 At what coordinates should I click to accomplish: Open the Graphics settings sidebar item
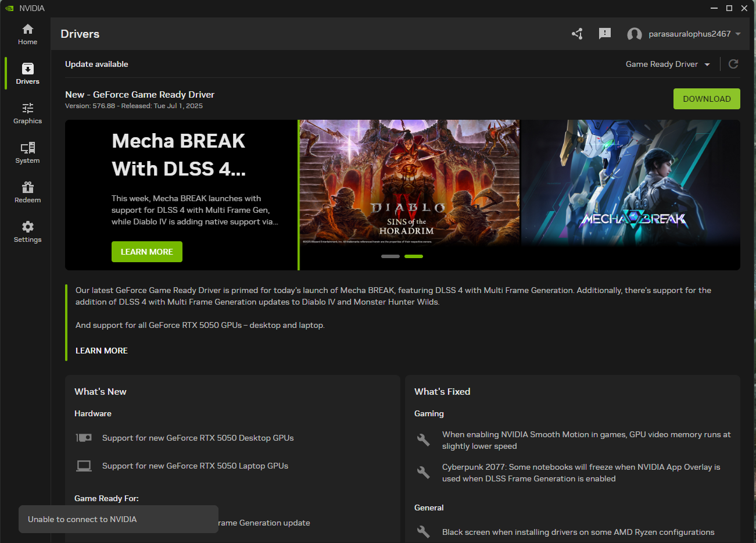pyautogui.click(x=27, y=113)
